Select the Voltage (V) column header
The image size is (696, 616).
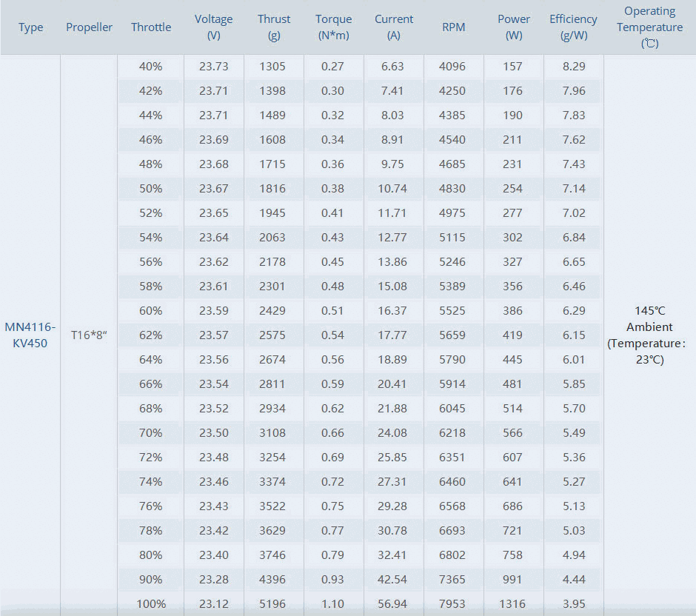(x=213, y=27)
